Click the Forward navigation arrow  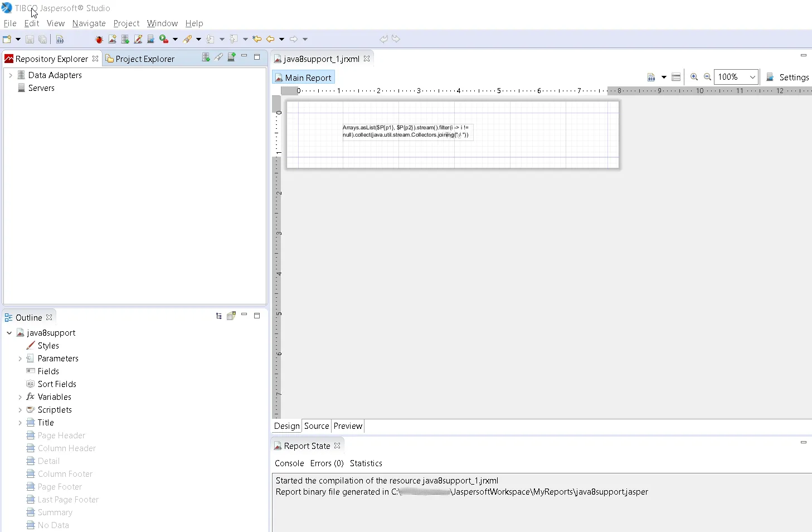pos(294,39)
